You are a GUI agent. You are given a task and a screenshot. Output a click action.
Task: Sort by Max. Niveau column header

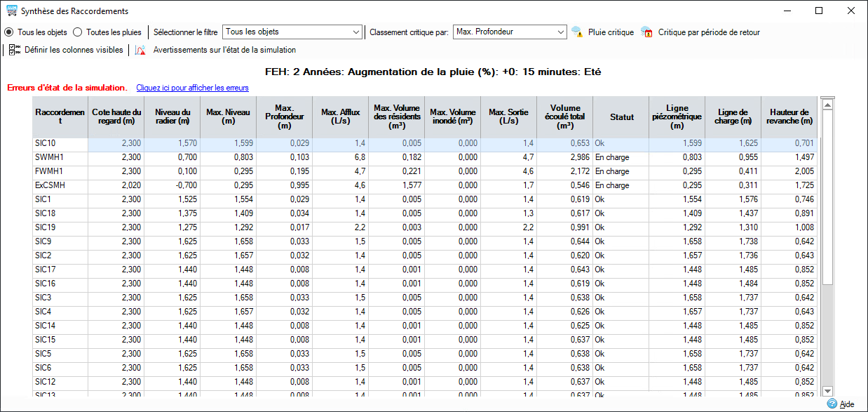tap(229, 117)
